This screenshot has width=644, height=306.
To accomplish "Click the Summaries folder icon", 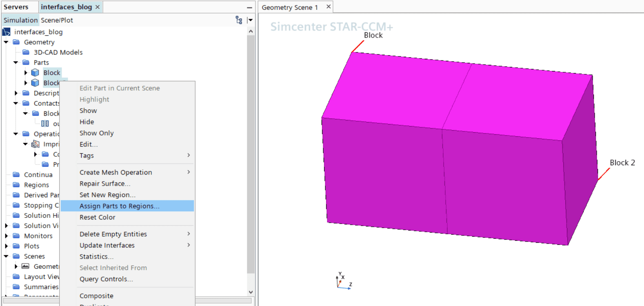I will 16,287.
